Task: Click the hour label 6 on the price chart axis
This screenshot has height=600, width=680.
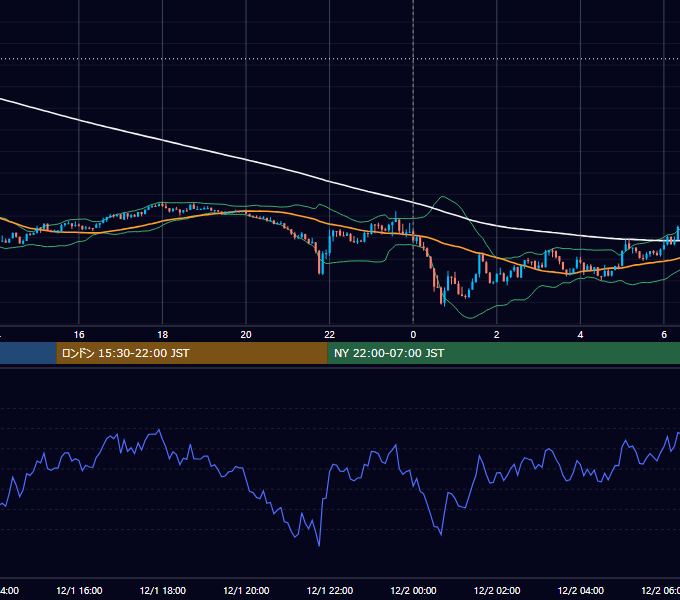Action: tap(664, 335)
